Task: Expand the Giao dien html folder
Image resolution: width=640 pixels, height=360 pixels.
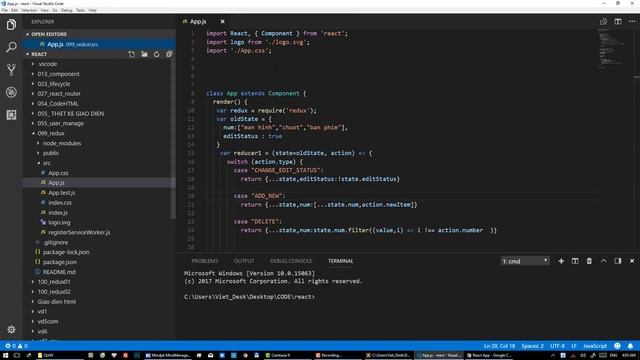Action: click(x=56, y=302)
